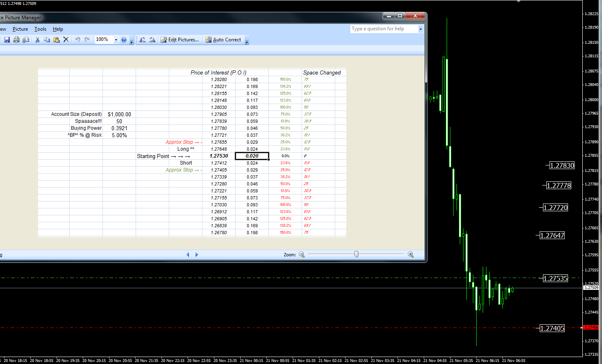Click the Print icon
This screenshot has height=364, width=602.
[16, 40]
